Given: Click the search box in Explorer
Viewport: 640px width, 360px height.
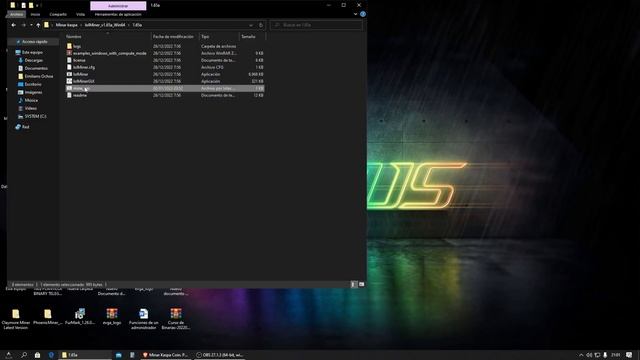Looking at the screenshot, I should pyautogui.click(x=316, y=25).
